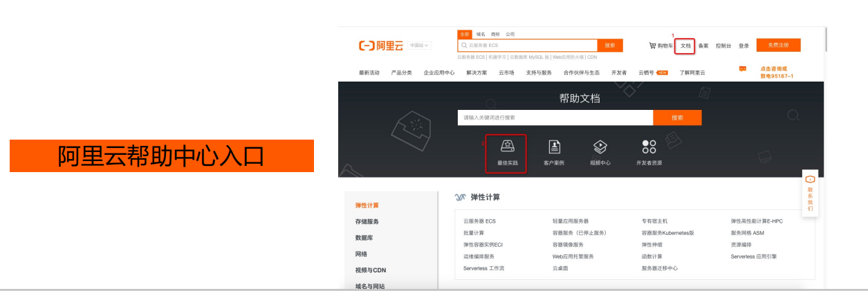Click the 帮助文档 keyword search field
Screen dimensions: 868x291
(555, 118)
